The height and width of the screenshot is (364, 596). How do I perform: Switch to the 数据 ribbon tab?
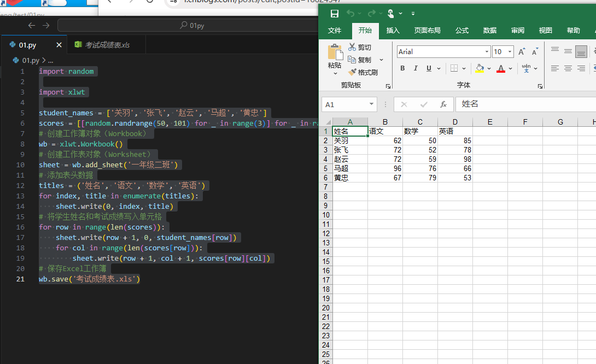[489, 31]
